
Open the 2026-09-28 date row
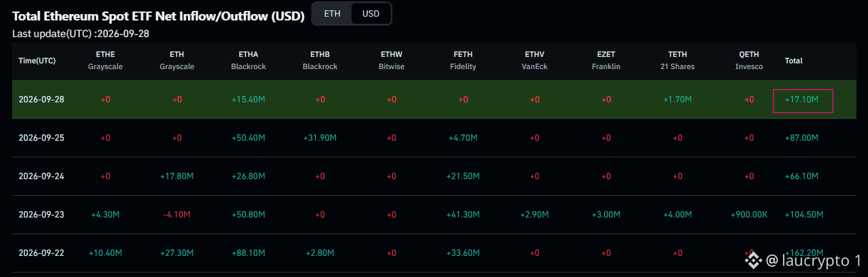pyautogui.click(x=434, y=100)
